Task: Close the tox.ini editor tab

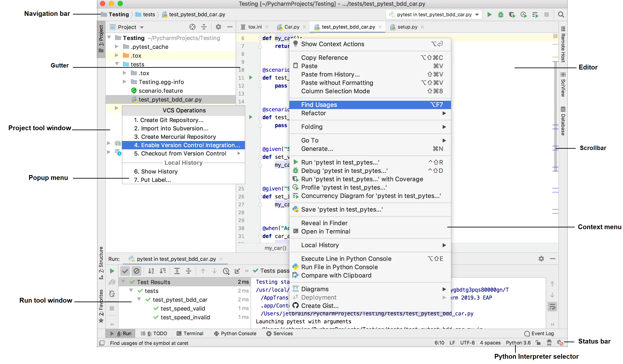Action: (x=267, y=27)
